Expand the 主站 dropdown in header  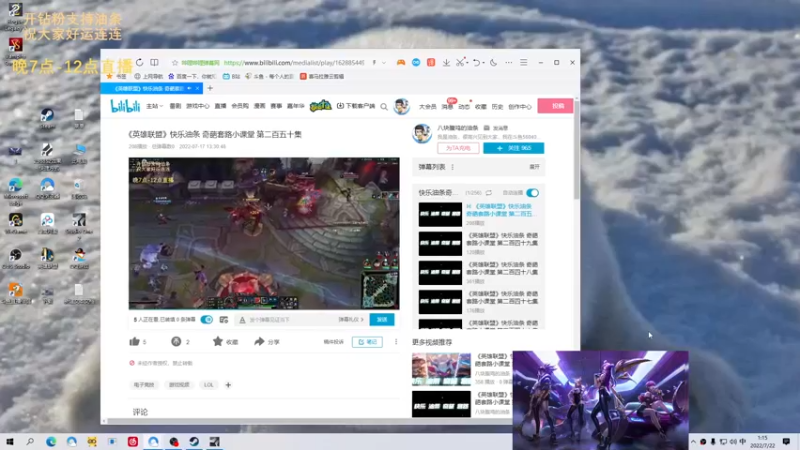click(x=154, y=106)
